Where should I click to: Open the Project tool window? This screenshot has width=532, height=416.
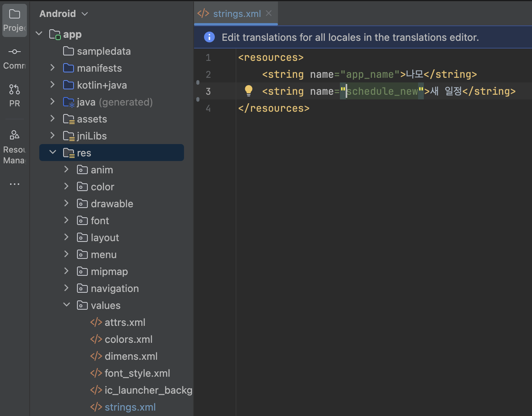click(15, 20)
